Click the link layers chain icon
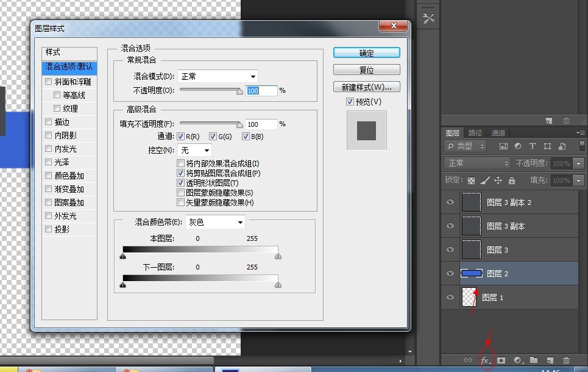588x372 pixels. [x=467, y=360]
